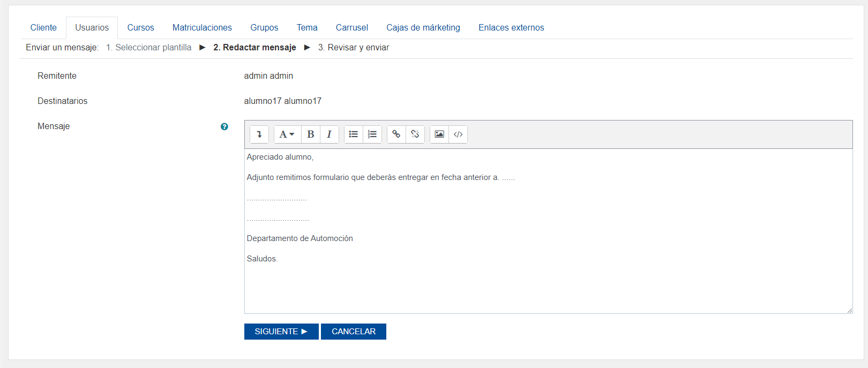The width and height of the screenshot is (868, 368).
Task: Insert an image into the message
Action: point(439,134)
